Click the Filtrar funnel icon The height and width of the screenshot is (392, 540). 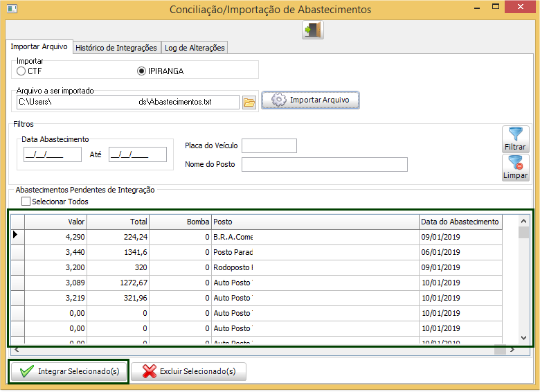pos(515,139)
